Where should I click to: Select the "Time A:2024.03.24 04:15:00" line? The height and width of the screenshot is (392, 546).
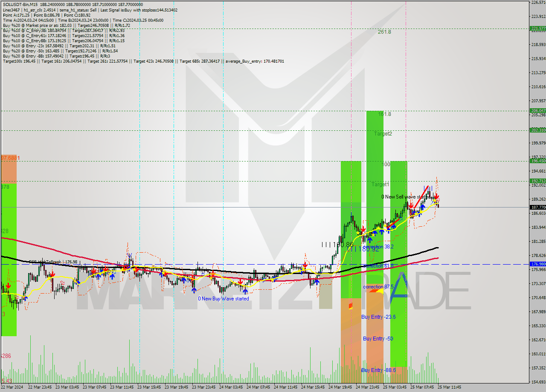tap(82, 20)
